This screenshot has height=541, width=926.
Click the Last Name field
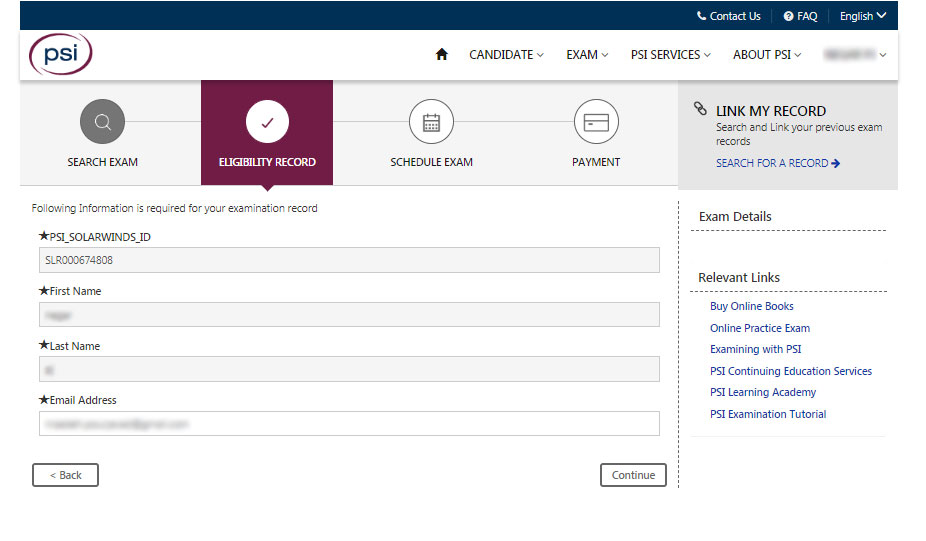click(x=349, y=369)
